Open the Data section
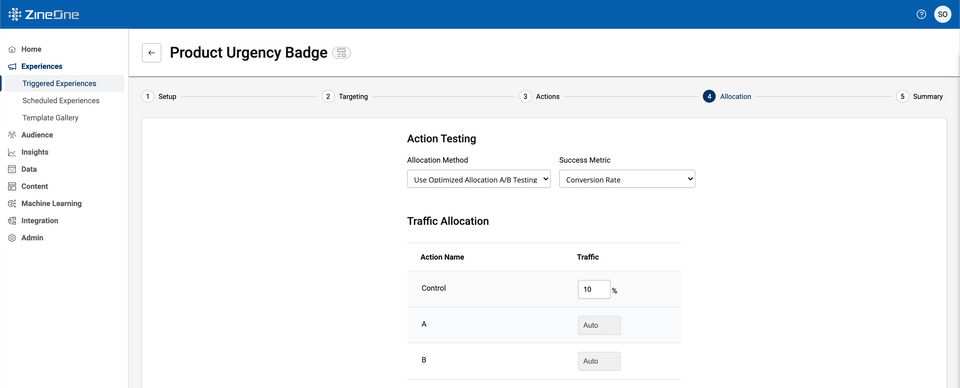The image size is (960, 388). coord(29,169)
